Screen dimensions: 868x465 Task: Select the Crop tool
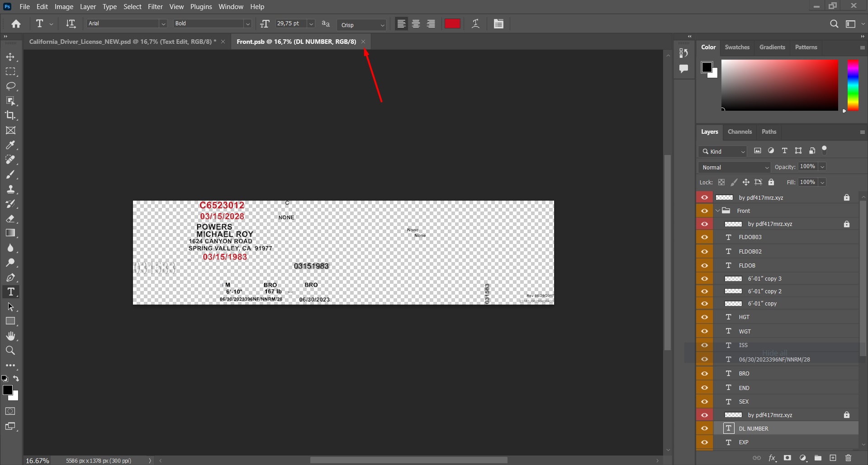coord(11,116)
